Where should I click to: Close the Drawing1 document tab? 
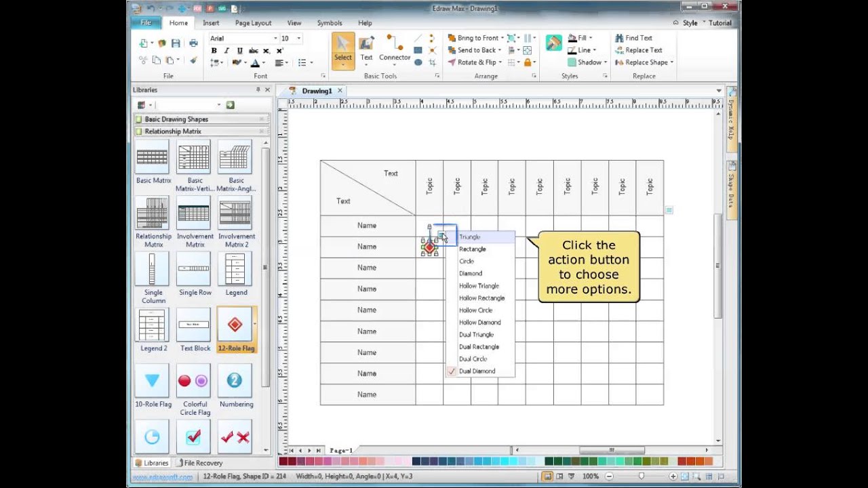[x=340, y=91]
